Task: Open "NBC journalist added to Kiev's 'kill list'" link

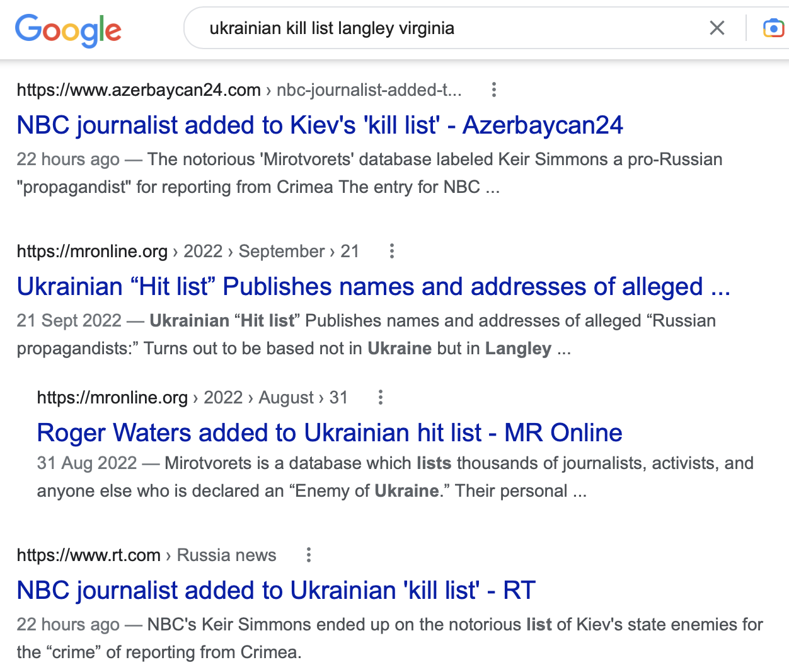Action: (320, 125)
